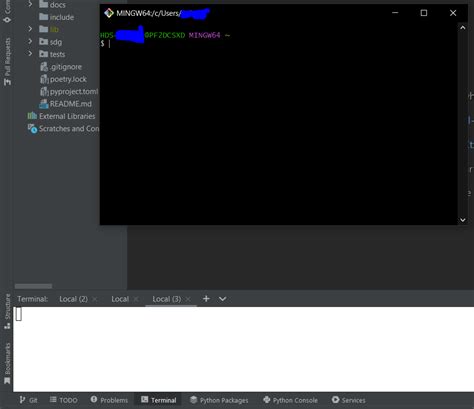Open the TODO tool window
The height and width of the screenshot is (409, 474).
[x=63, y=400]
